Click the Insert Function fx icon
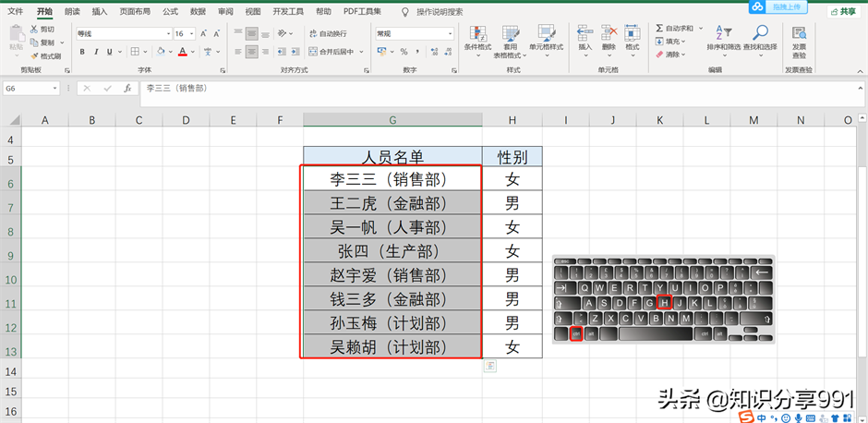 [x=127, y=89]
